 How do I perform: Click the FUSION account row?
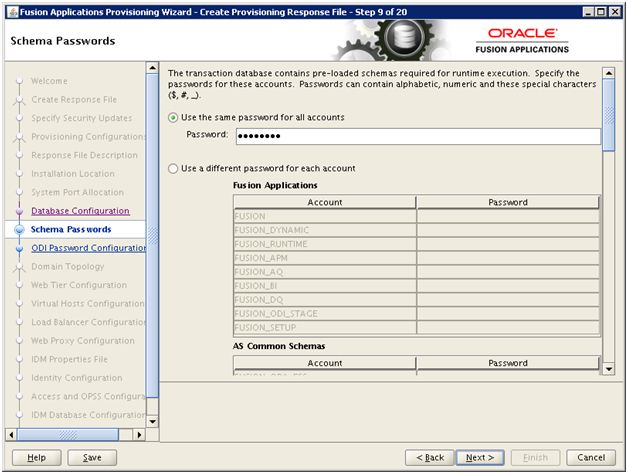[x=416, y=216]
